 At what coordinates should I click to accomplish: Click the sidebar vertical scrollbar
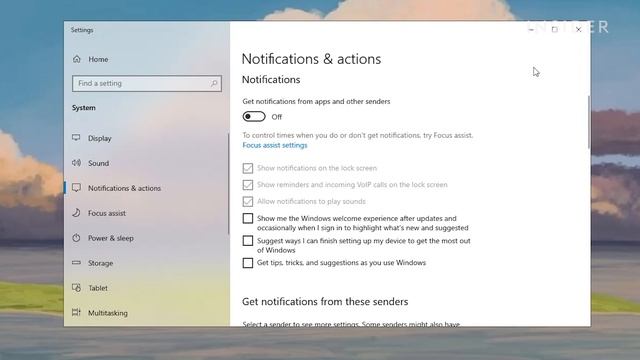pyautogui.click(x=229, y=184)
